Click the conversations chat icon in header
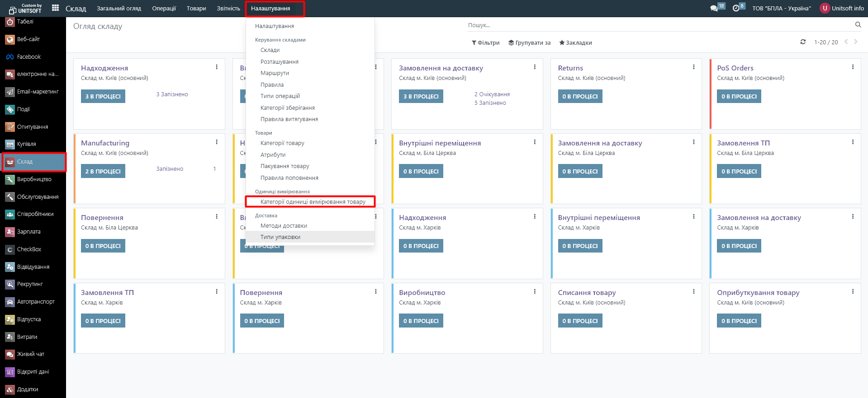The width and height of the screenshot is (868, 398). [x=714, y=8]
